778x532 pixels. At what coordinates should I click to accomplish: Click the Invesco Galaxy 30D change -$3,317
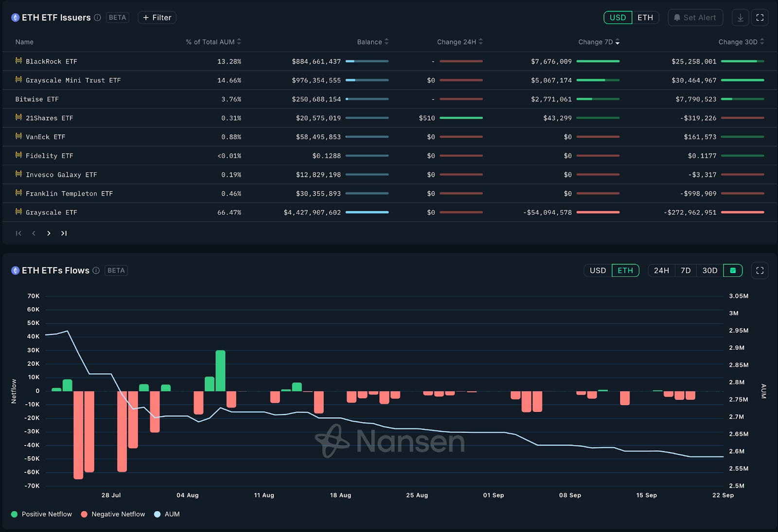click(x=703, y=175)
